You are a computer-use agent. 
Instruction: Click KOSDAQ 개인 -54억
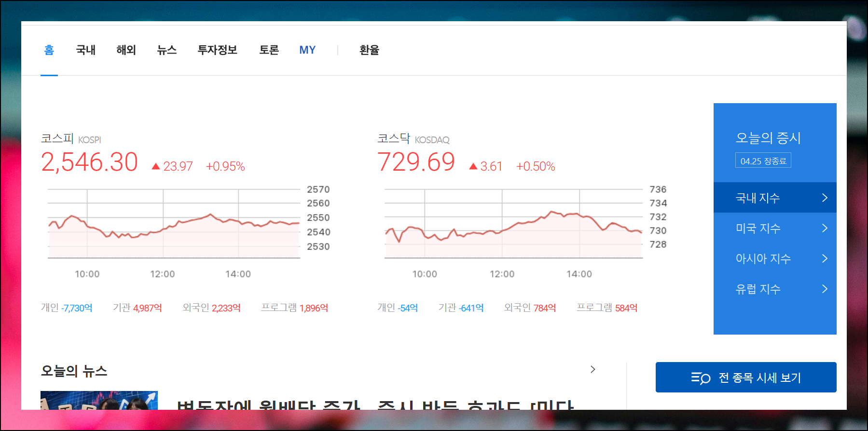[398, 308]
